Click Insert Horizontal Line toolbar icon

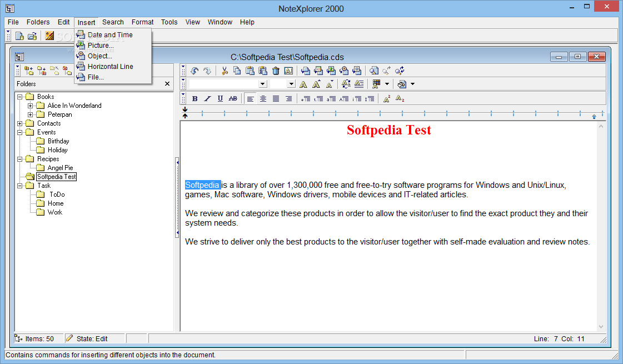(357, 71)
